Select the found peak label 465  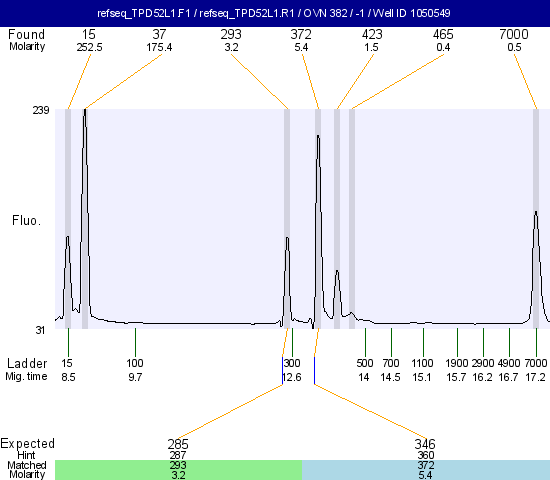(x=443, y=34)
